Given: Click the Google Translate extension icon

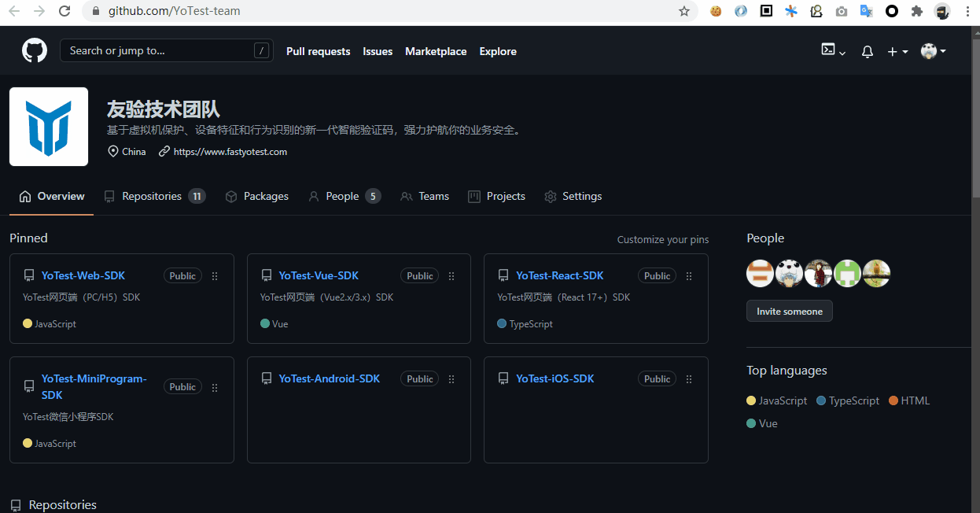Looking at the screenshot, I should click(866, 11).
